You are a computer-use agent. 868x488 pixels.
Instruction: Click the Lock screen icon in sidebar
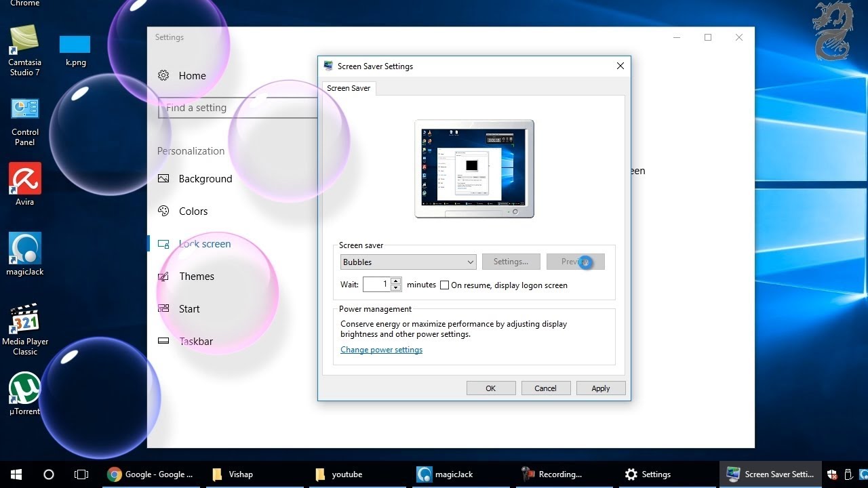(163, 244)
